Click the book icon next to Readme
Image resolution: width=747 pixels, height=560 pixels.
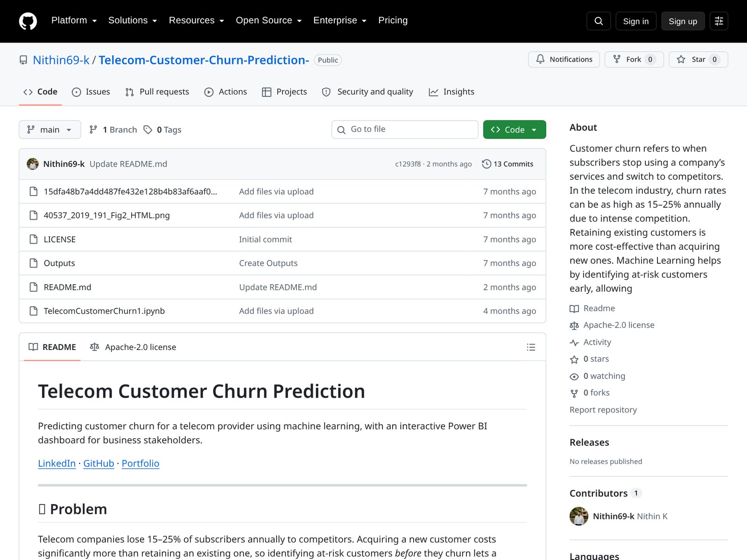pyautogui.click(x=574, y=308)
